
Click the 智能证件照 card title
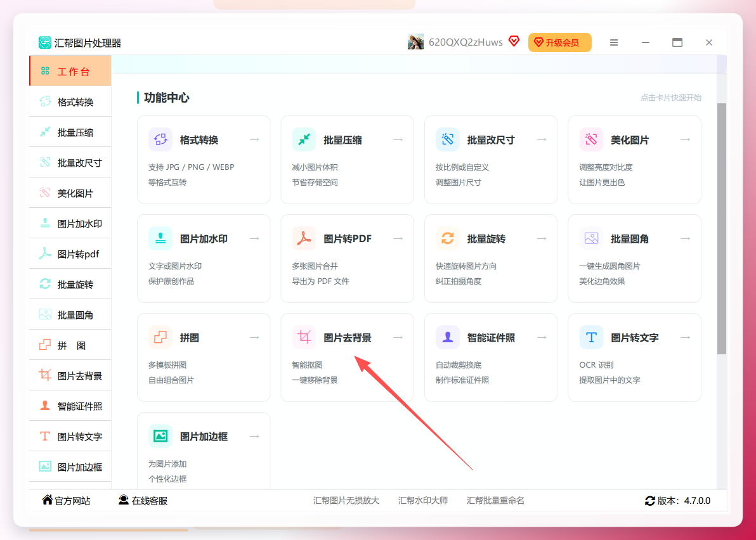tap(491, 338)
